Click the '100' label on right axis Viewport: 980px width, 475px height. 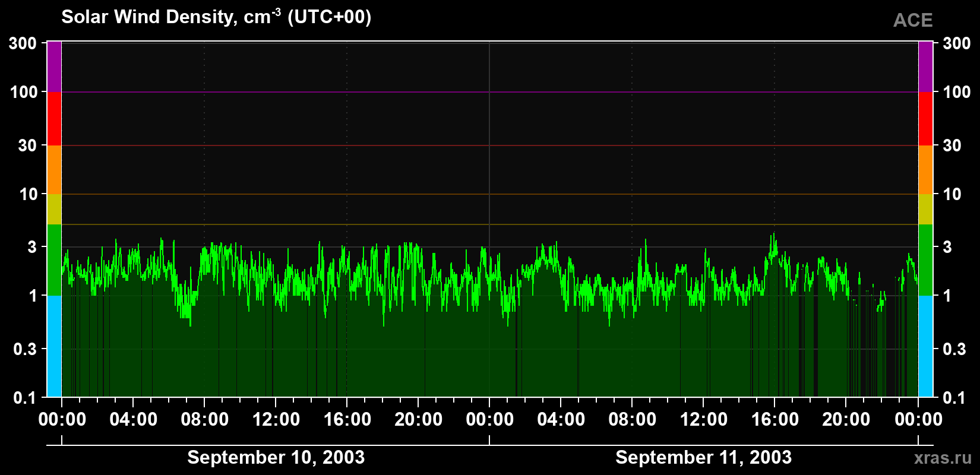point(957,92)
